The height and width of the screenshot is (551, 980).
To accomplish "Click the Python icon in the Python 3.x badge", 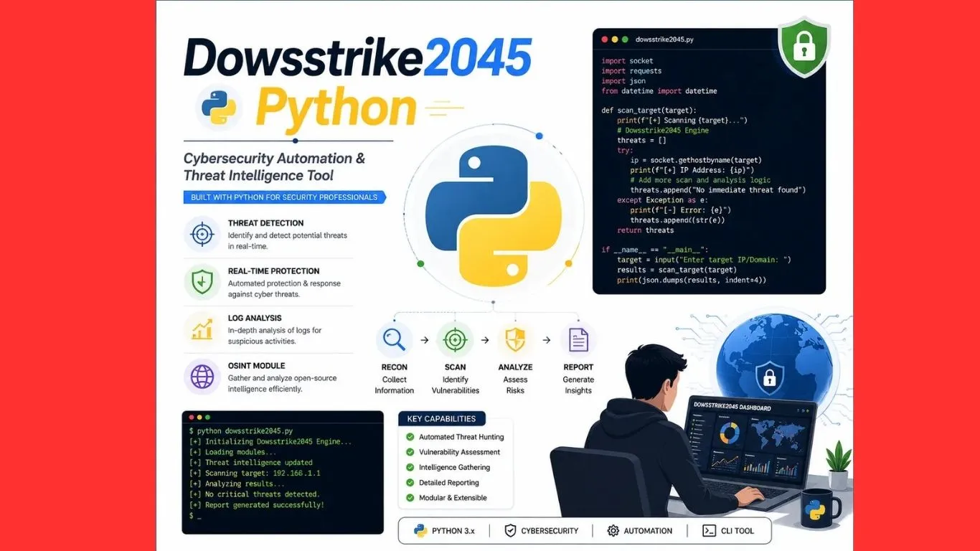I will [x=420, y=531].
